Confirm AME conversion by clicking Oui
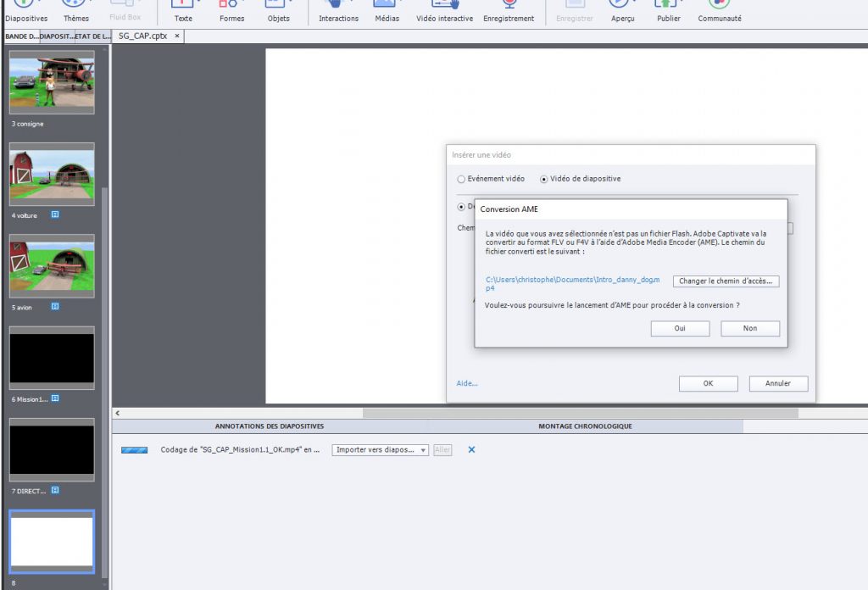Viewport: 868px width, 590px height. tap(680, 328)
